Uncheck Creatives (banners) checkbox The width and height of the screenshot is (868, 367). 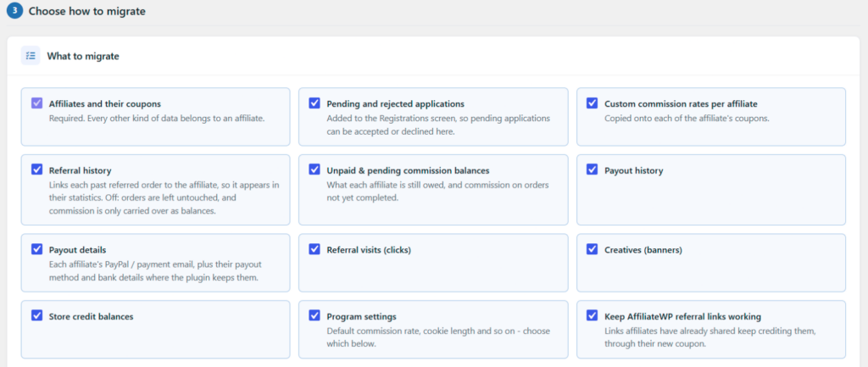[593, 249]
